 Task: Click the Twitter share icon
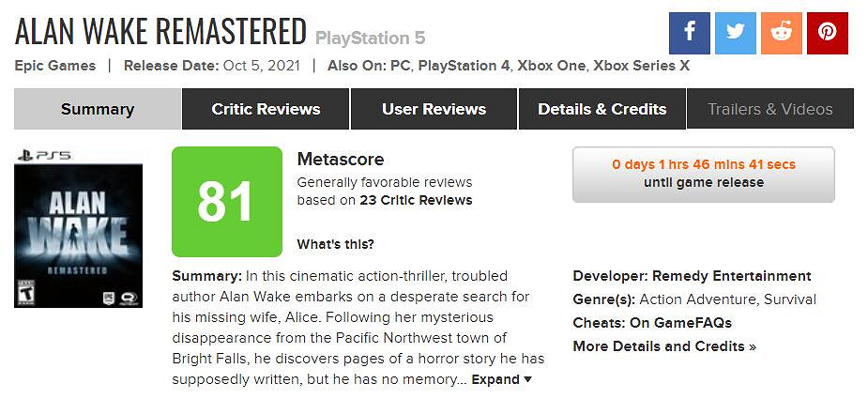735,33
